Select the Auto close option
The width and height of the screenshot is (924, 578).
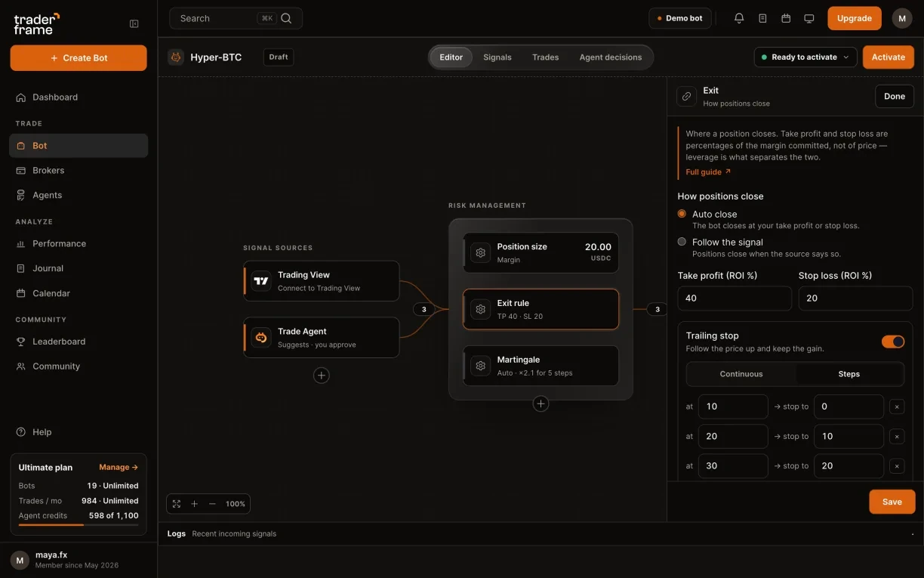(x=682, y=214)
